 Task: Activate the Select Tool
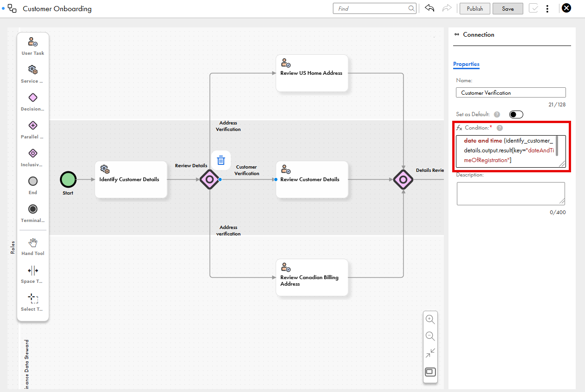pos(32,302)
